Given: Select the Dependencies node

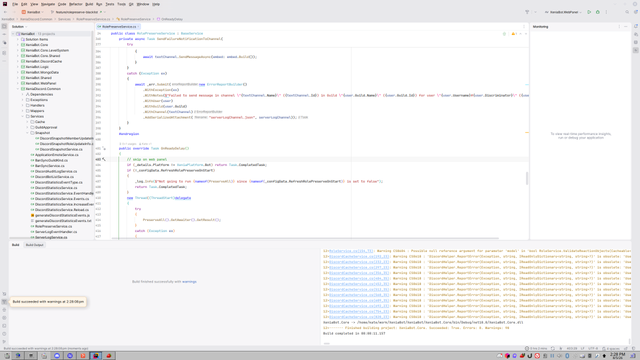Looking at the screenshot, I should click(x=41, y=94).
